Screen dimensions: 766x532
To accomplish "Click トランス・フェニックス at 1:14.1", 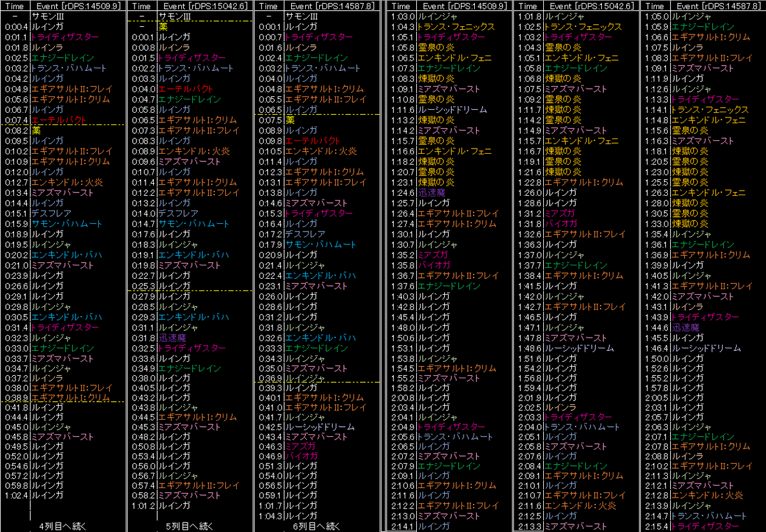I will pos(710,109).
